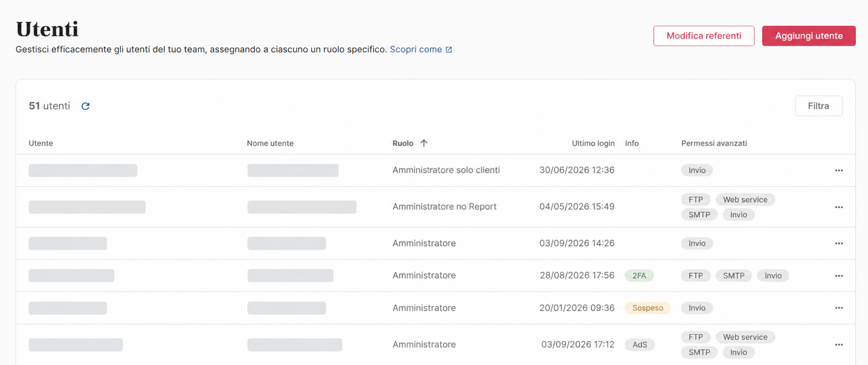Screen dimensions: 868x365
Task: Open three-dot menu for the AdS user row
Action: [x=839, y=345]
